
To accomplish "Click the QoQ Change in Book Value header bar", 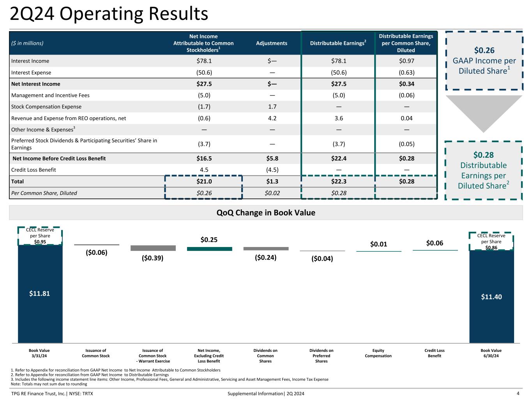I will tap(266, 213).
